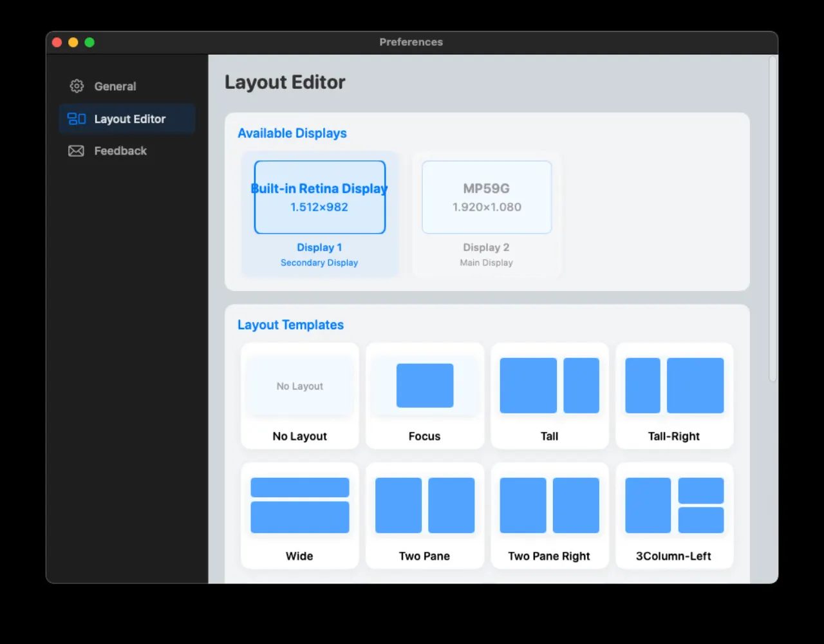The height and width of the screenshot is (644, 824).
Task: Click the Layout Editor sidebar icon
Action: pos(77,119)
